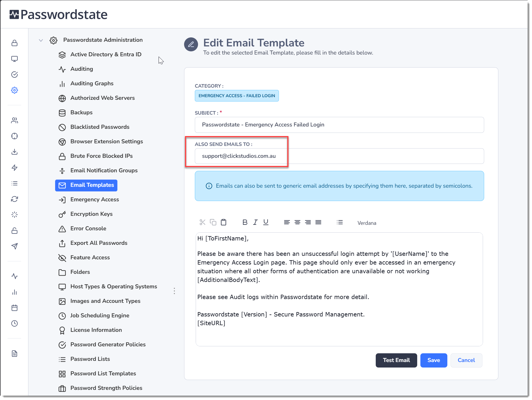Click the document icon in the left rail
The width and height of the screenshot is (532, 400).
coord(14,354)
